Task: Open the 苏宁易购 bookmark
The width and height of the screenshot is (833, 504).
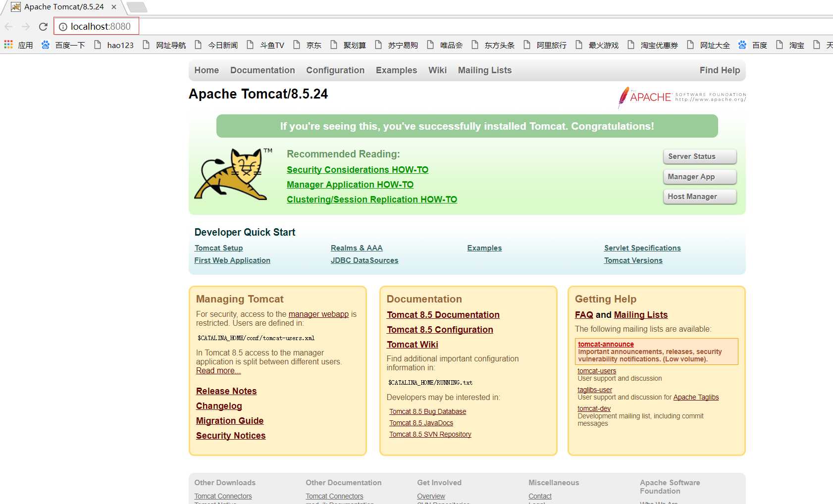Action: pyautogui.click(x=396, y=45)
